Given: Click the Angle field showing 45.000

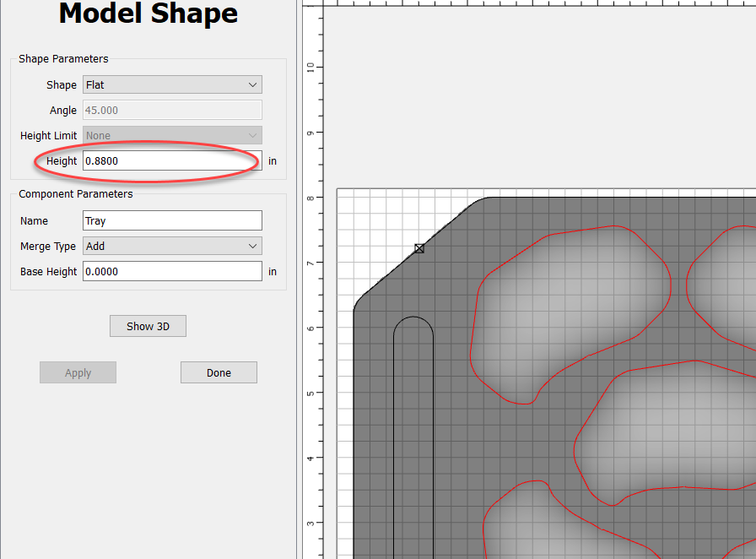Looking at the screenshot, I should [x=172, y=110].
